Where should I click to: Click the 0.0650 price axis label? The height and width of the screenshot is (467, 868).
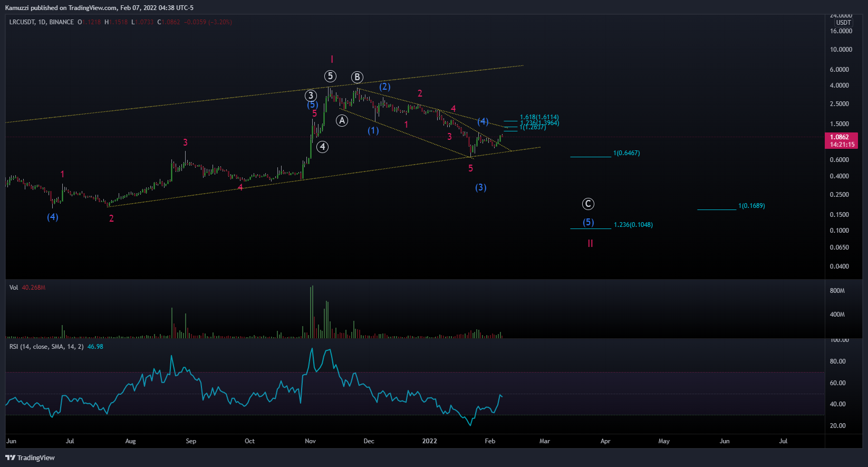[840, 247]
